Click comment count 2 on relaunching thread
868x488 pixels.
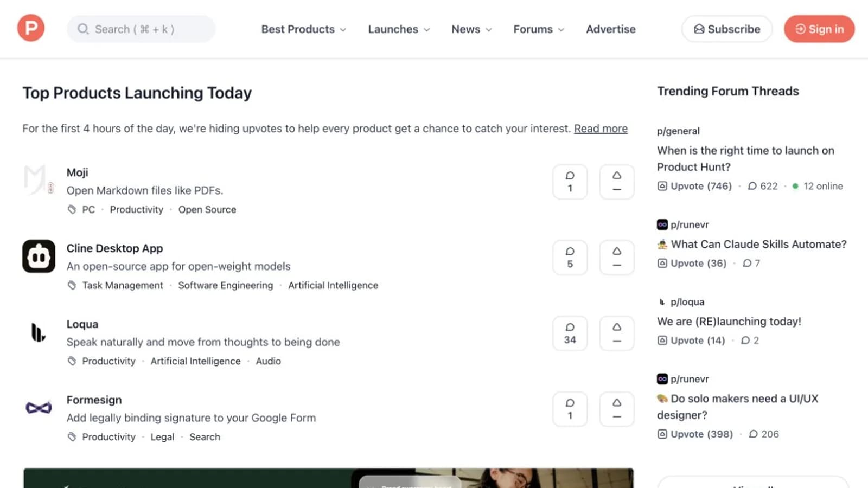(x=750, y=341)
